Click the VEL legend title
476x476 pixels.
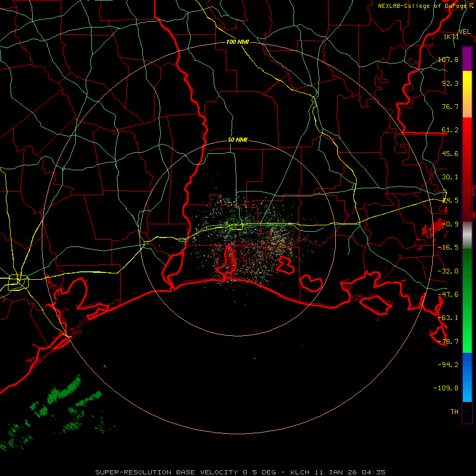pos(464,32)
